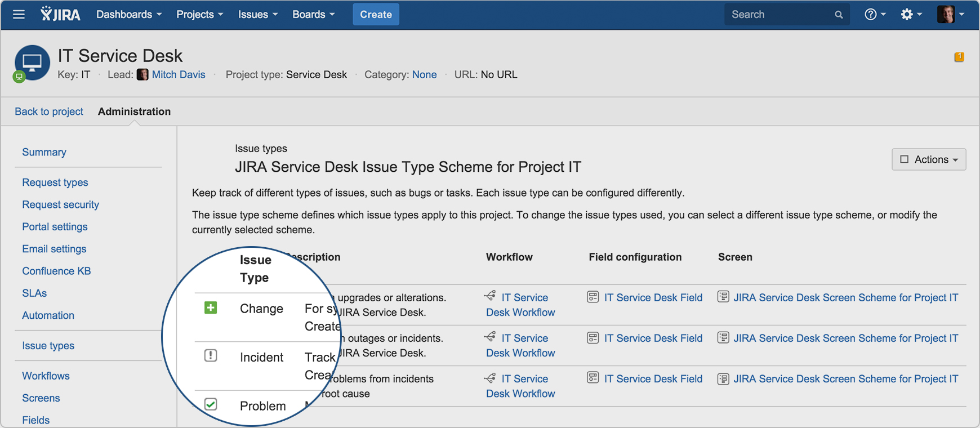This screenshot has width=980, height=428.
Task: Open the hamburger sidebar menu
Action: coord(19,15)
